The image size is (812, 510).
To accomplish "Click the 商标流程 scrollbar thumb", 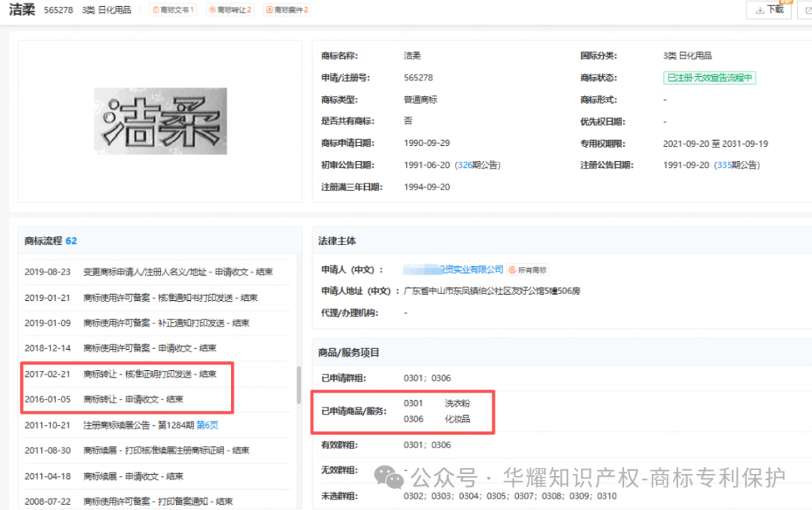I will point(298,384).
